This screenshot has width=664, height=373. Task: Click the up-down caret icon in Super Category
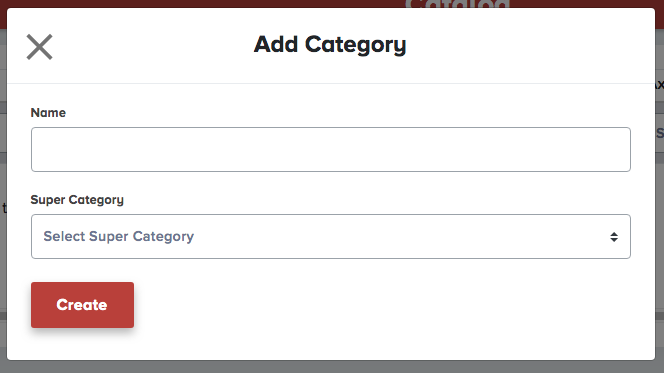(x=614, y=237)
